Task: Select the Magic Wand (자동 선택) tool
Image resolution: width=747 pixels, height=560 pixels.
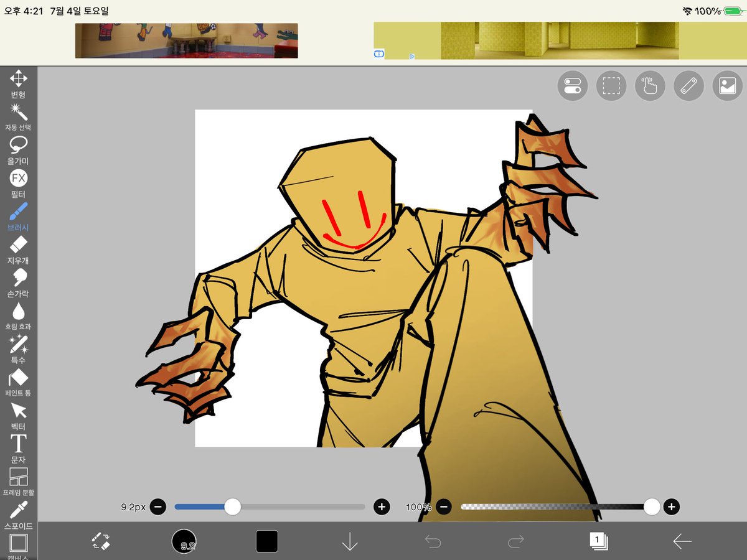Action: tap(19, 118)
